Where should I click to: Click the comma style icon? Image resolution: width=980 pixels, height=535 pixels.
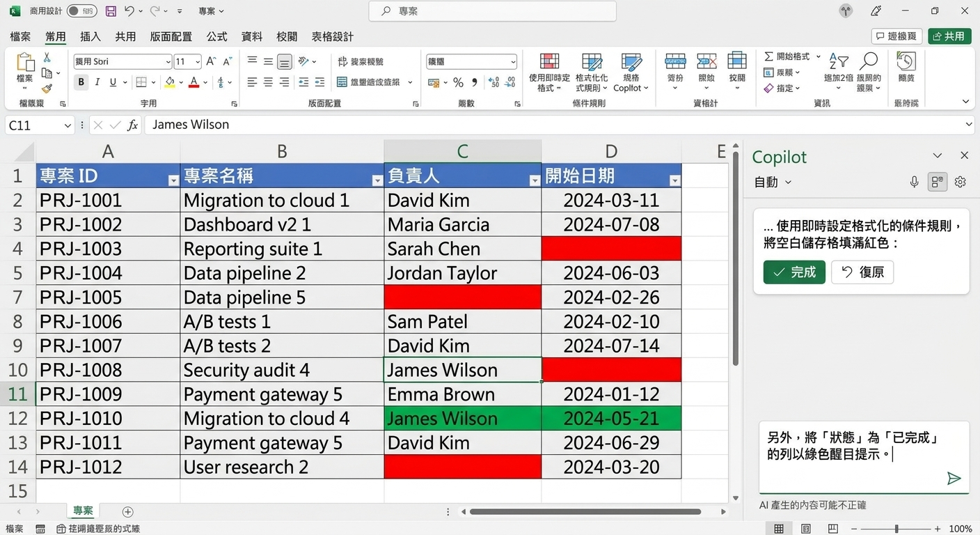tap(475, 82)
